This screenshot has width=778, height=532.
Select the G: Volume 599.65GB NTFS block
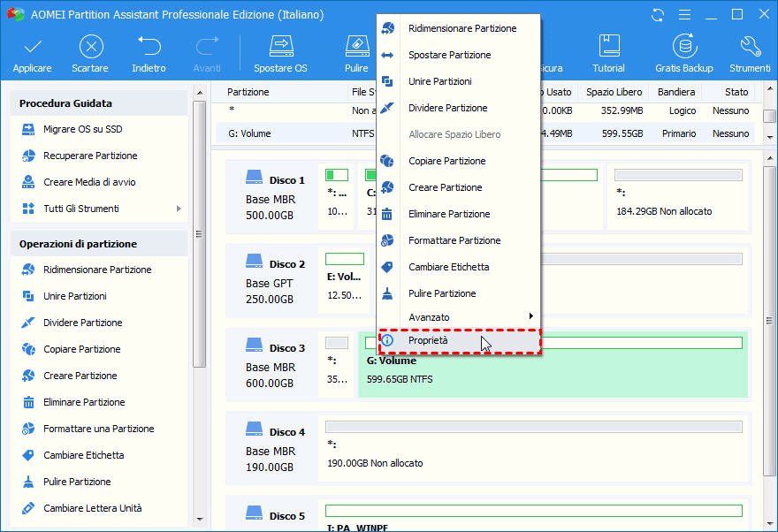click(553, 365)
